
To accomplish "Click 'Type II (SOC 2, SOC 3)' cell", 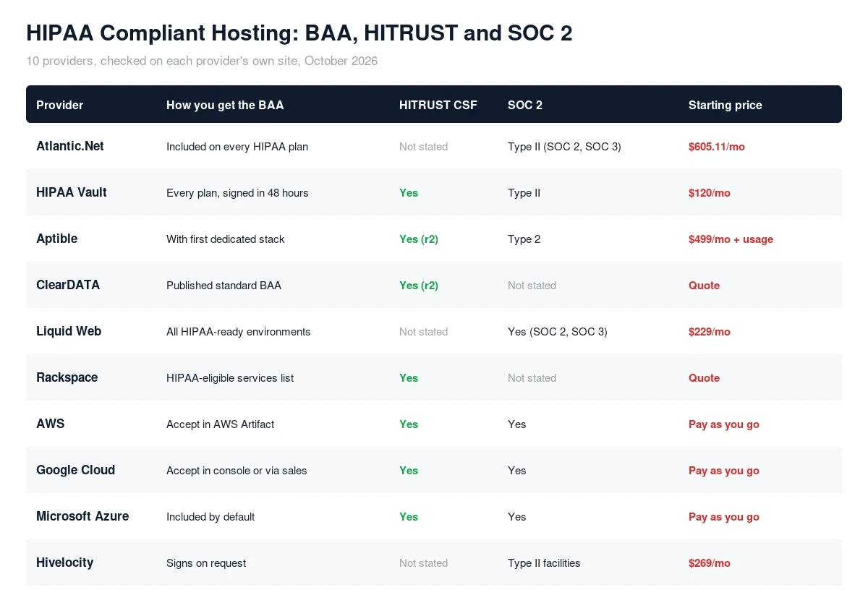I will click(x=564, y=147).
